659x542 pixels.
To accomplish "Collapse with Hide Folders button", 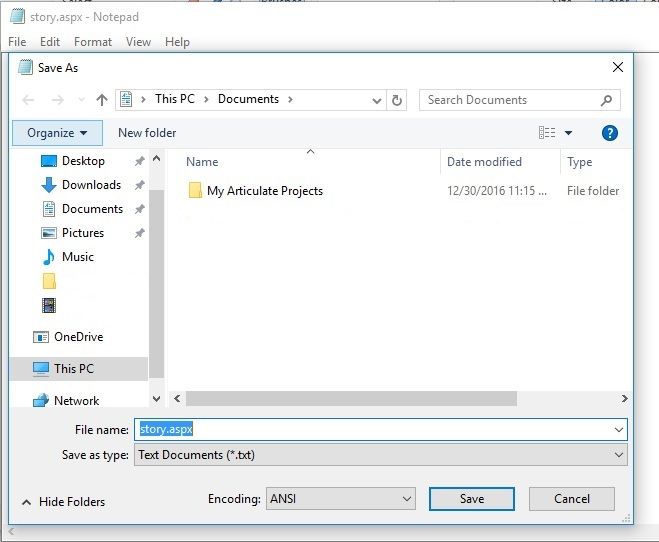I will 63,502.
